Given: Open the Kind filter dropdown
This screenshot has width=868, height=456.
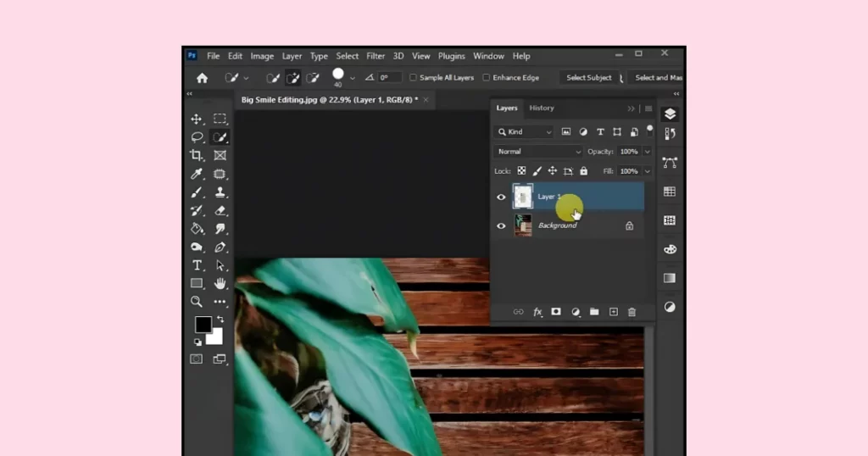Looking at the screenshot, I should 524,131.
